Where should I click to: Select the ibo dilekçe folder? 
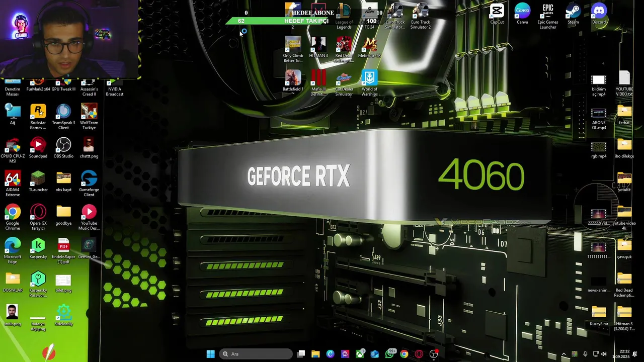tap(624, 149)
